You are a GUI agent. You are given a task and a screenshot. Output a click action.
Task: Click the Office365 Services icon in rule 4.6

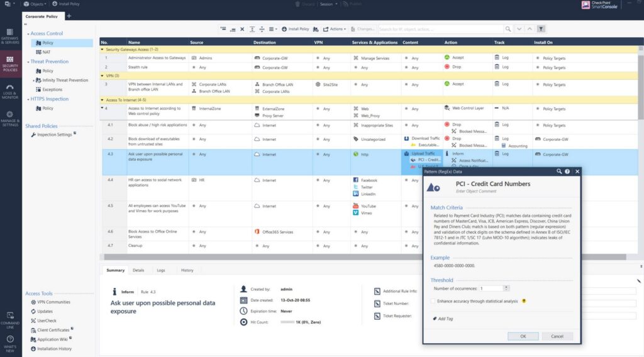pos(257,232)
